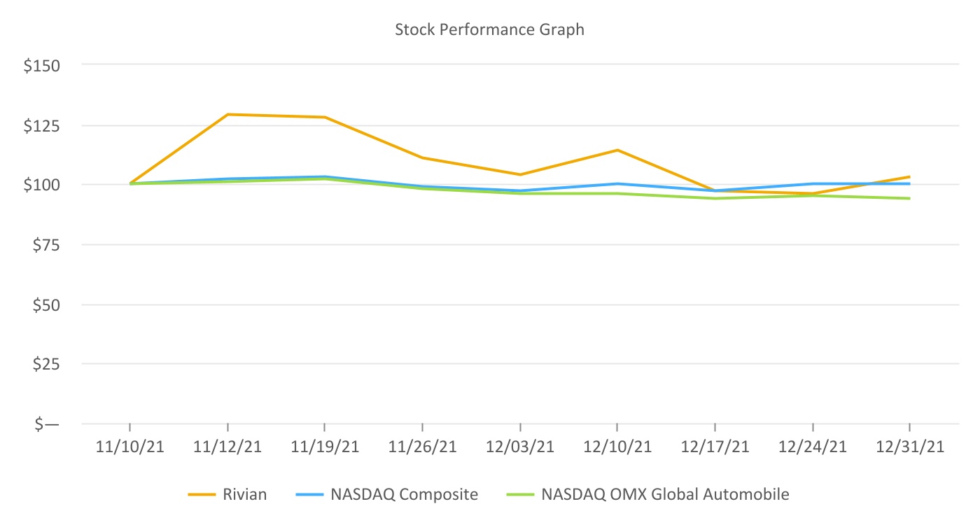Click the 12/24/21 x-axis tick label
Screen dimensions: 980x532
coord(812,447)
